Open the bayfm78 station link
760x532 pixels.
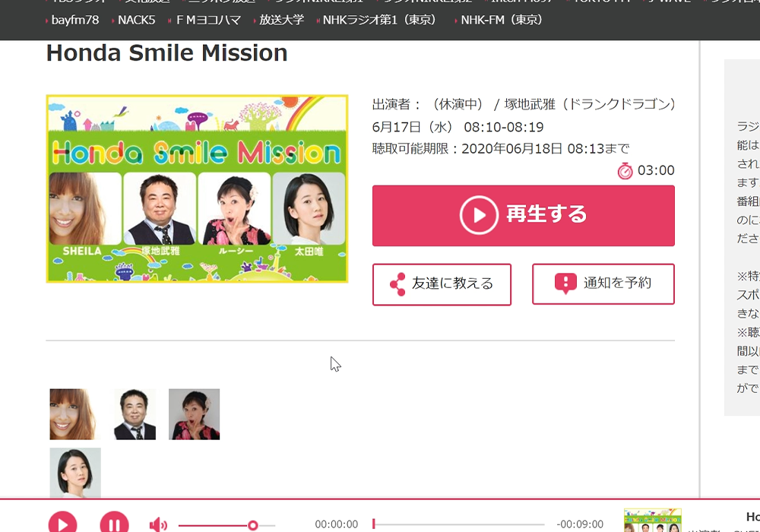pyautogui.click(x=74, y=21)
